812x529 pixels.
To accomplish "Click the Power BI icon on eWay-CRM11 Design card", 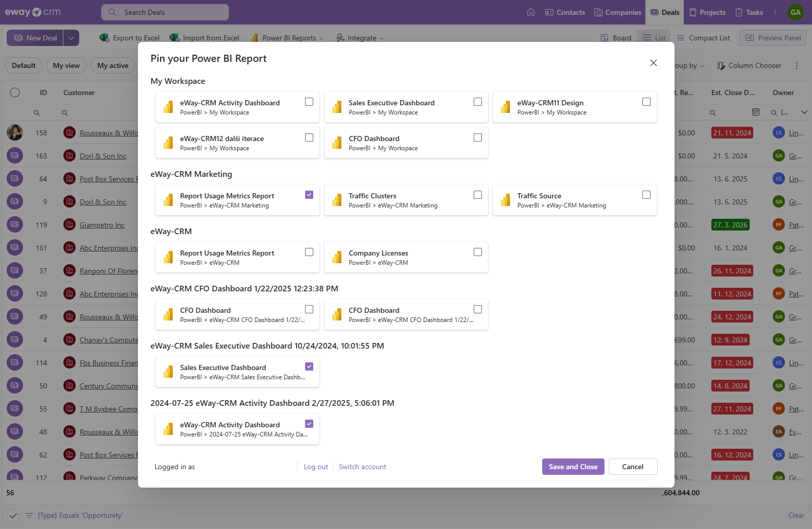I will tap(505, 107).
